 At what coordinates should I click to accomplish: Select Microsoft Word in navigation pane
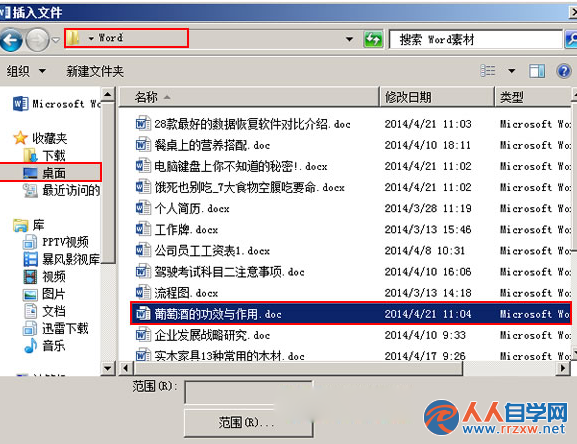click(57, 104)
